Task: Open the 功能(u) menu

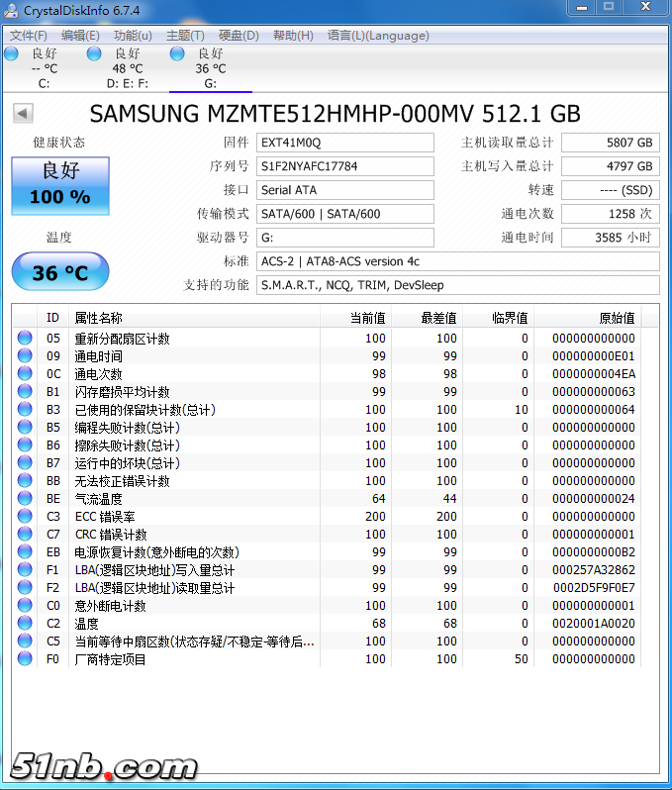Action: (x=133, y=36)
